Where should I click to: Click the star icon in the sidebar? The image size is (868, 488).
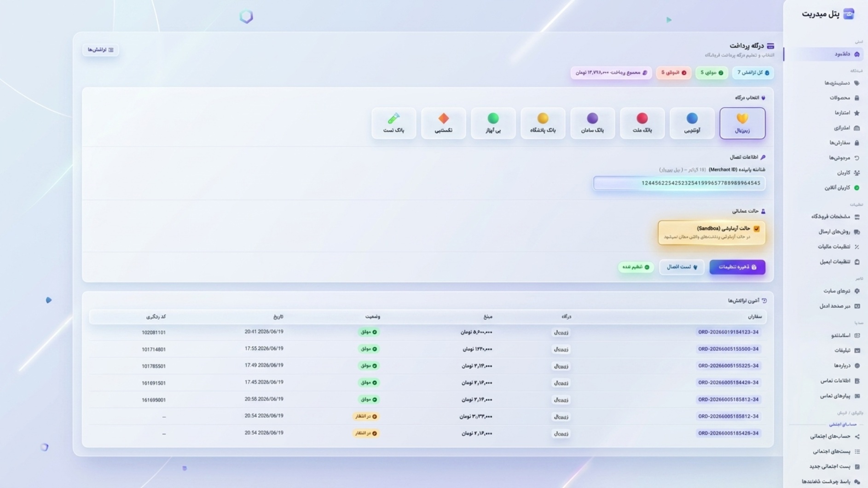click(856, 113)
